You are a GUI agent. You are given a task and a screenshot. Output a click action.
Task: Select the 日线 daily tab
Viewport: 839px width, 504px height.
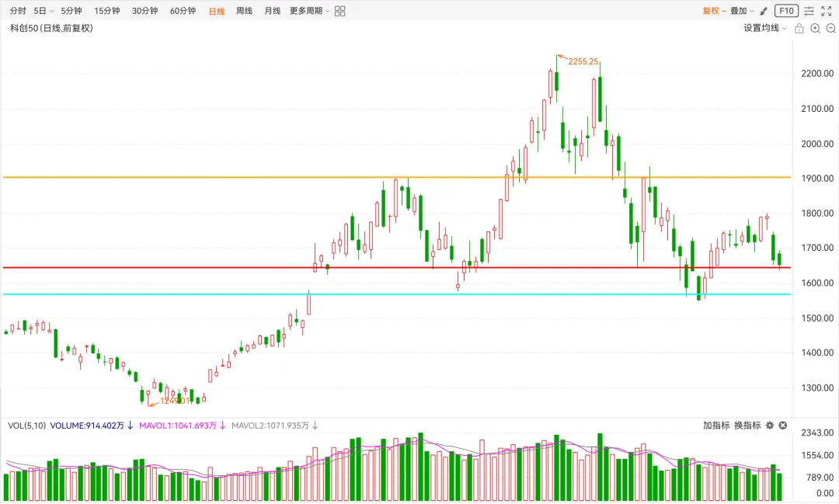[x=217, y=11]
